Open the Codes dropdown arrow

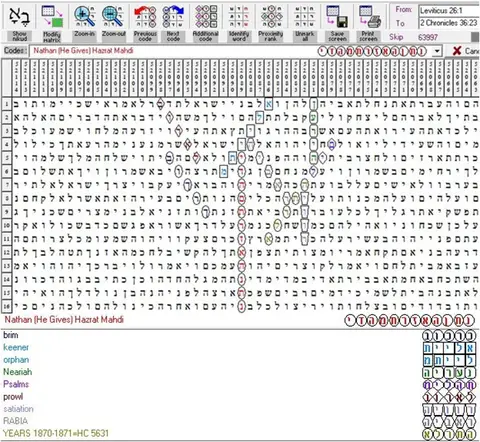[x=437, y=51]
